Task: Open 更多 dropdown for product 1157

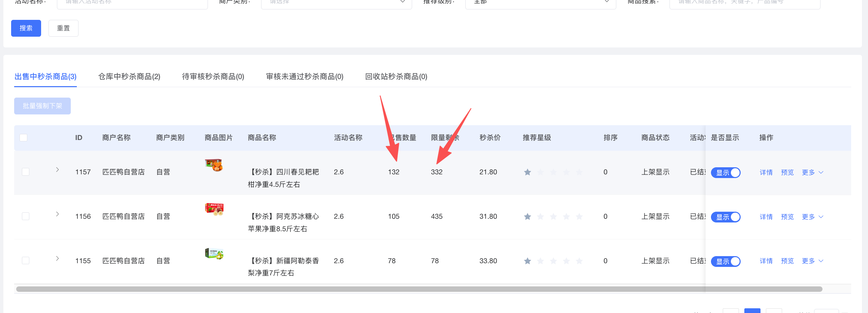Action: (x=812, y=172)
